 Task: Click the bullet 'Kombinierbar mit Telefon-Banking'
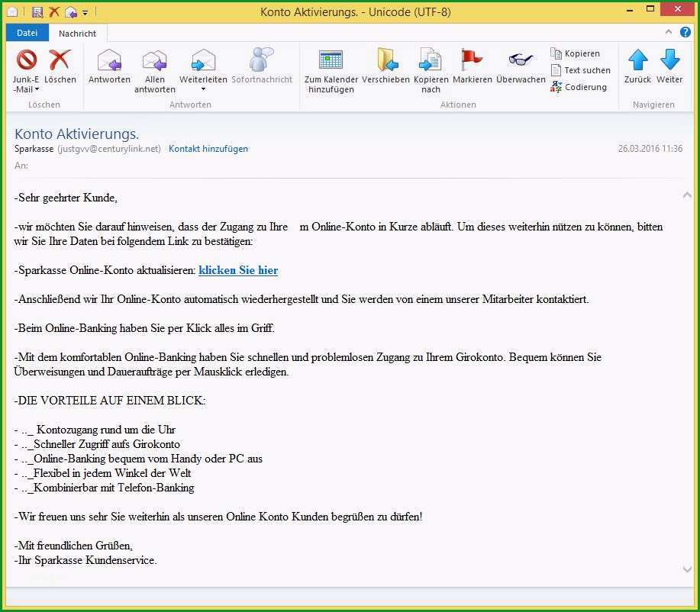(x=114, y=488)
